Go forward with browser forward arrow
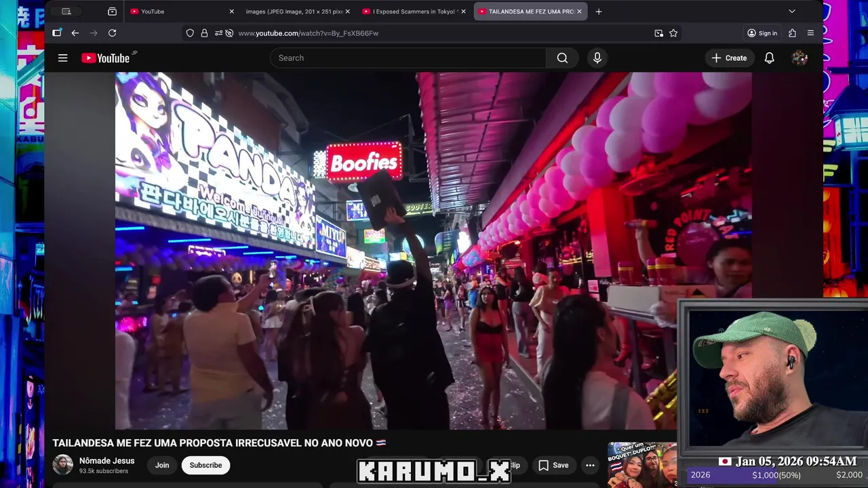The image size is (868, 488). pyautogui.click(x=94, y=33)
